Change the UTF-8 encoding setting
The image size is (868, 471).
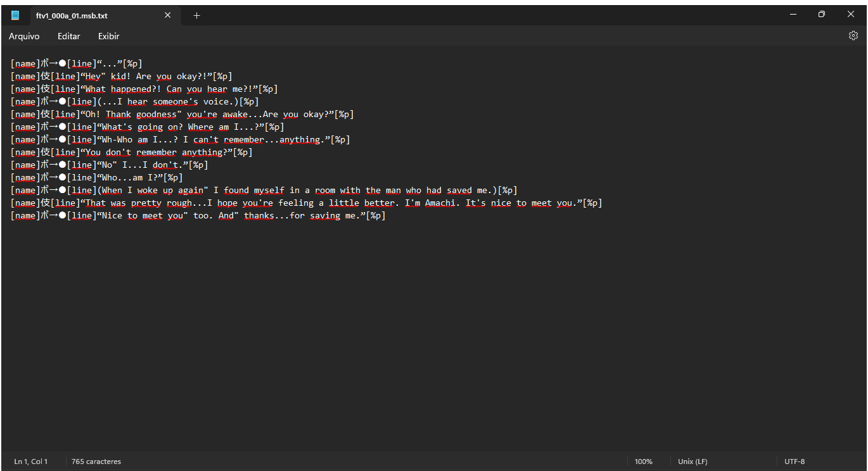[x=795, y=462]
